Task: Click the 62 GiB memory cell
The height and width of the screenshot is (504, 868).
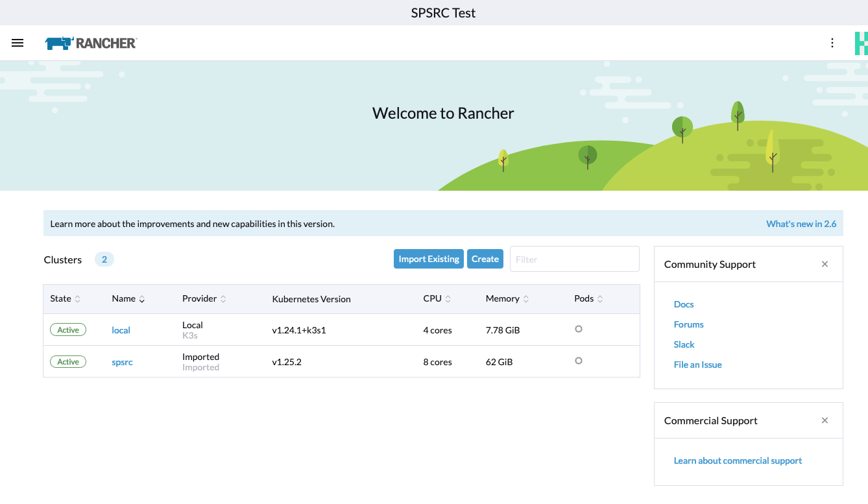Action: point(499,362)
